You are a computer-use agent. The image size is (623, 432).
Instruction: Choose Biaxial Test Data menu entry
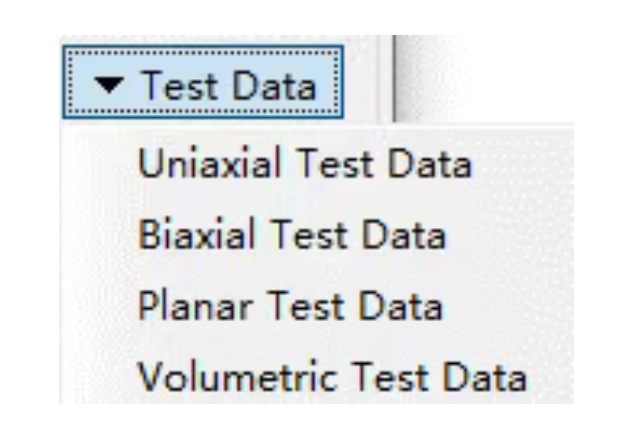tap(291, 235)
